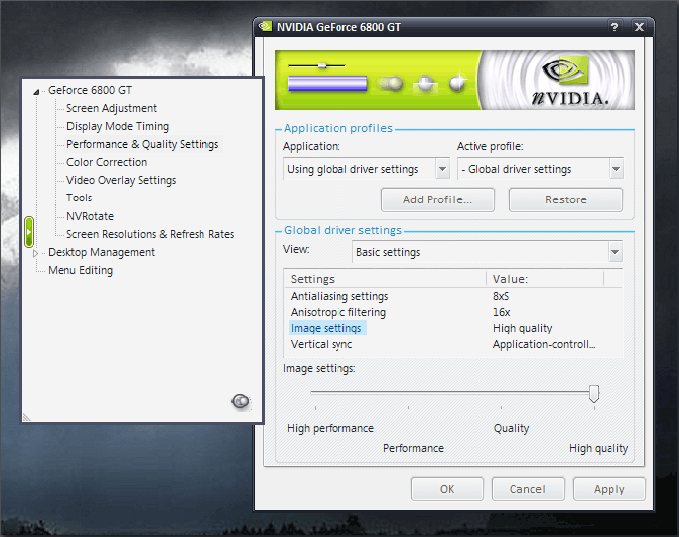
Task: Open Color Correction page
Action: [107, 162]
